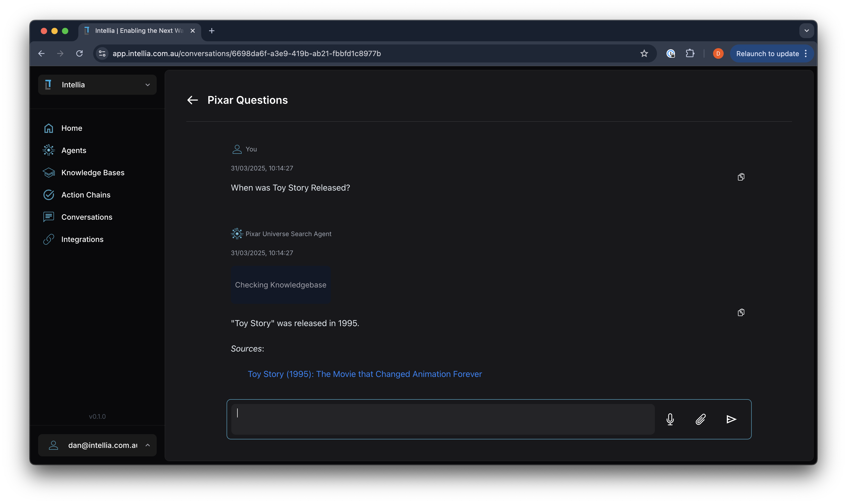Click the browser forward arrow
847x504 pixels.
point(60,53)
